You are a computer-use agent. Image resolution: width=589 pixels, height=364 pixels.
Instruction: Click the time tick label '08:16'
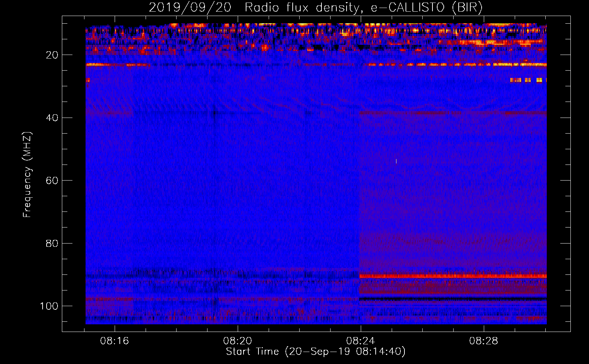(115, 341)
